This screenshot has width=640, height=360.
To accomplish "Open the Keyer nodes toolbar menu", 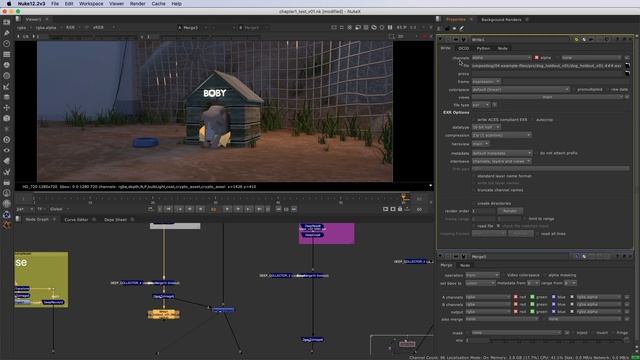I will [7, 86].
